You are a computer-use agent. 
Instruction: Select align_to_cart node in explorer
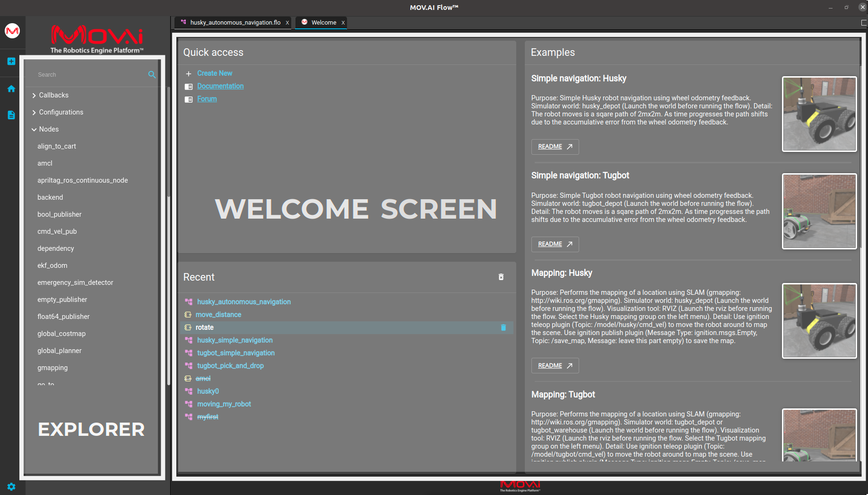(57, 146)
